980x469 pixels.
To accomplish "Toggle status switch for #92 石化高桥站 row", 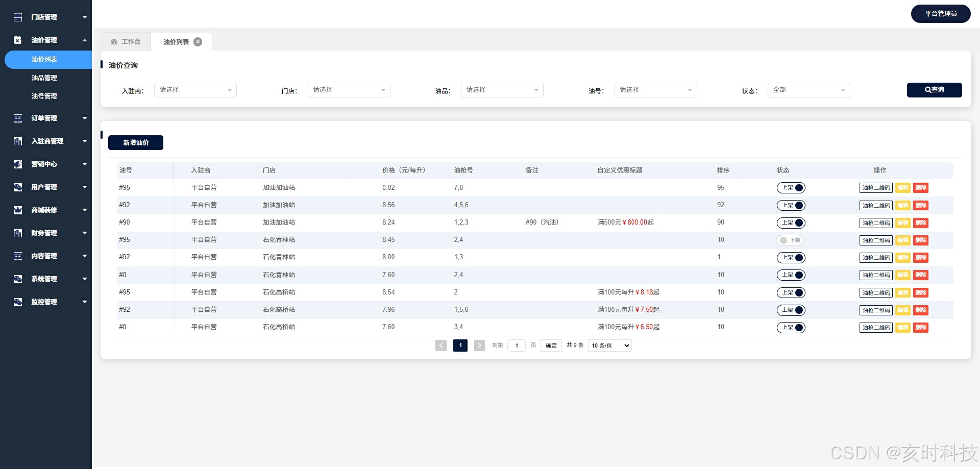I will (x=791, y=310).
